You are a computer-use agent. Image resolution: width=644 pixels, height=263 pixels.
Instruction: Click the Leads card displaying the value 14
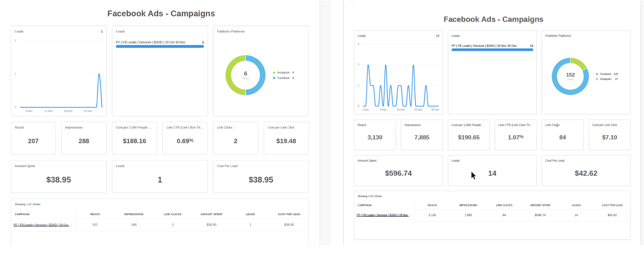492,170
